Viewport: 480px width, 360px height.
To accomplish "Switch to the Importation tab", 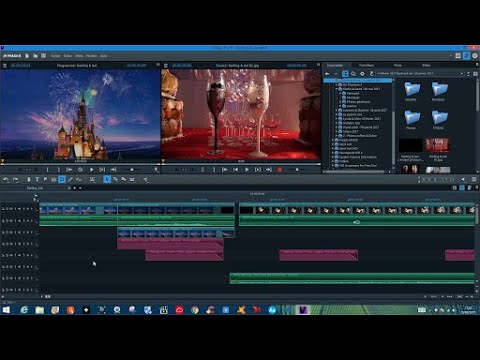I will (x=335, y=65).
